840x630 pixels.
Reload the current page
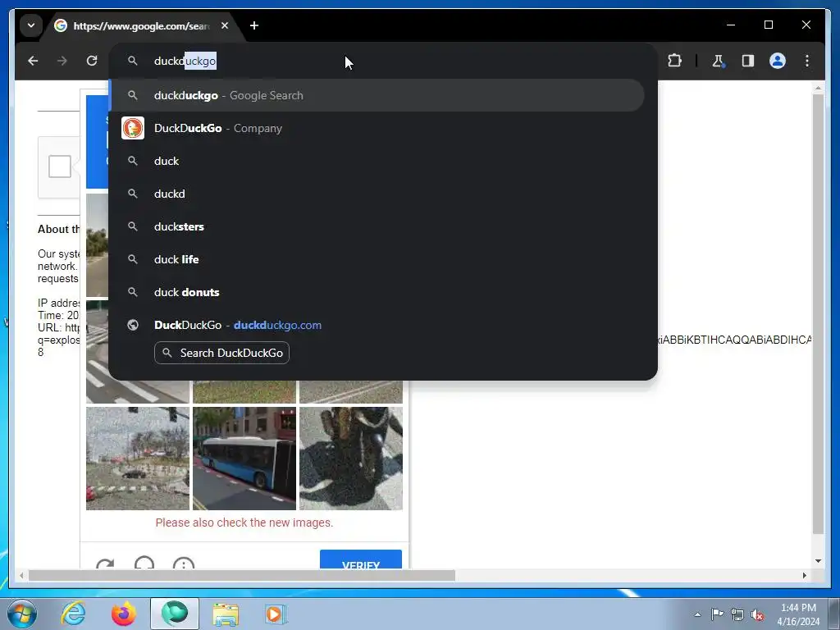[92, 61]
